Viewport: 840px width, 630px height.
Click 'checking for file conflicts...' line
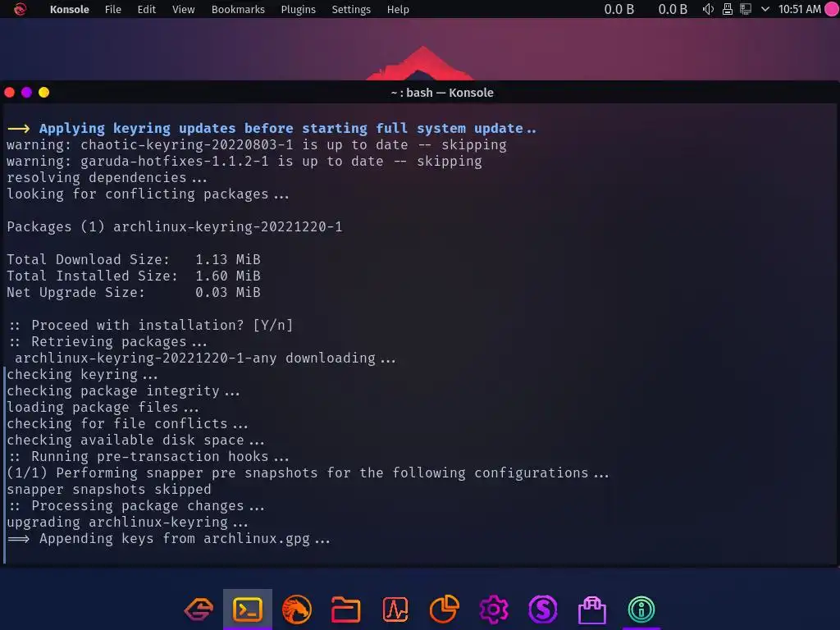[127, 424]
